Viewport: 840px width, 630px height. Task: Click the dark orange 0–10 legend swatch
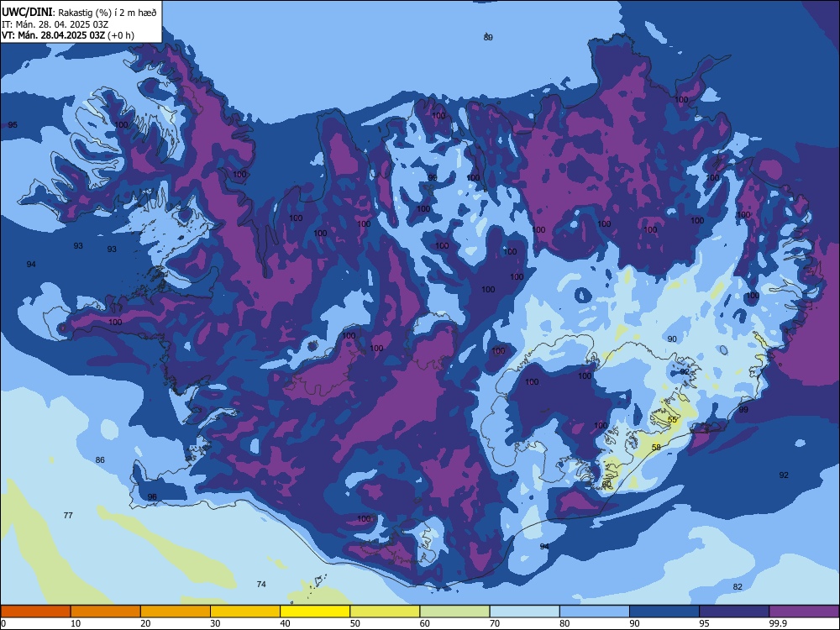pyautogui.click(x=35, y=612)
